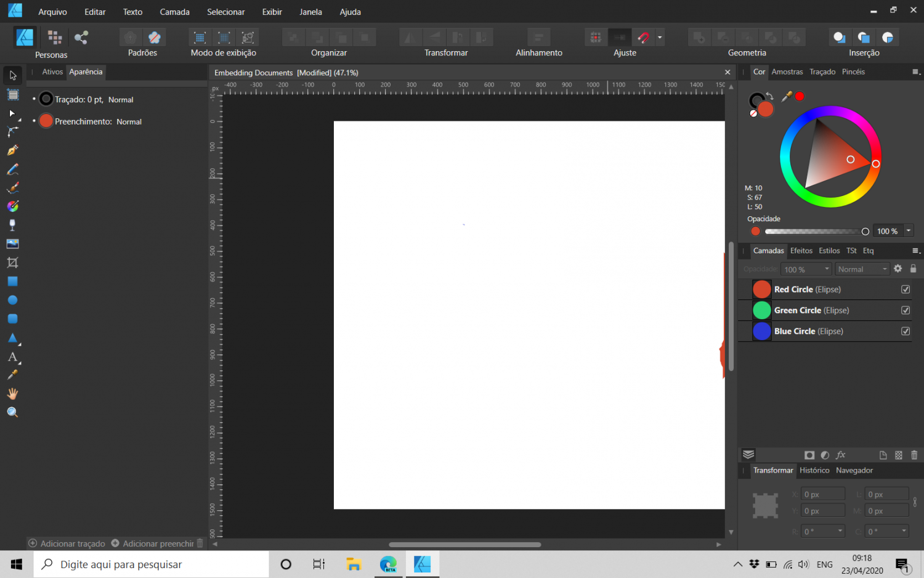Select the Artistic Text tool
The height and width of the screenshot is (578, 924).
12,357
